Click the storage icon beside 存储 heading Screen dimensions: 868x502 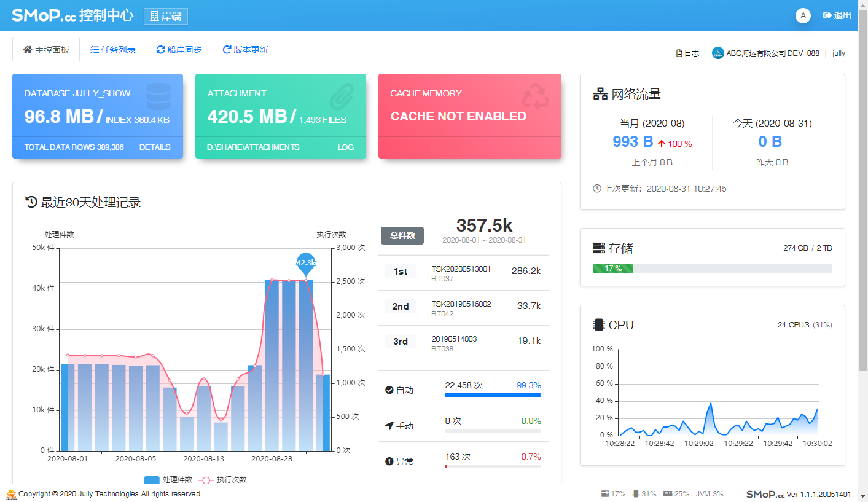599,248
